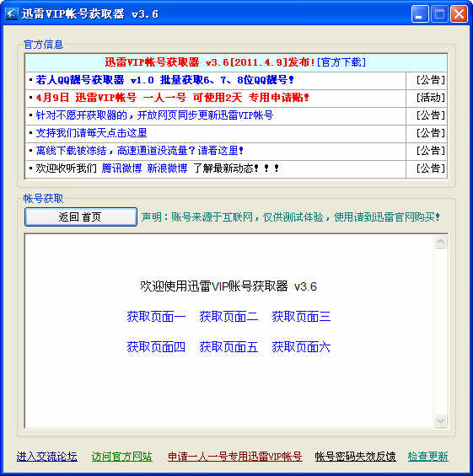473x476 pixels.
Task: Open the 4月9日 迅雷VIP帐号 一人一号 activity post
Action: pyautogui.click(x=172, y=98)
